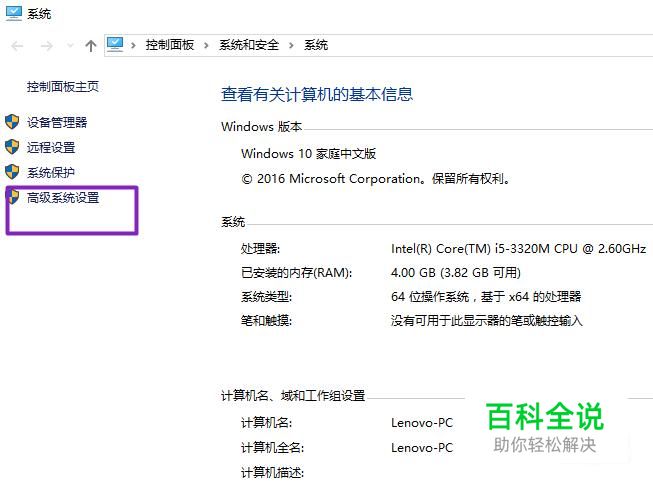The width and height of the screenshot is (653, 488).
Task: Click 笔和触摸: label
Action: coord(267,321)
